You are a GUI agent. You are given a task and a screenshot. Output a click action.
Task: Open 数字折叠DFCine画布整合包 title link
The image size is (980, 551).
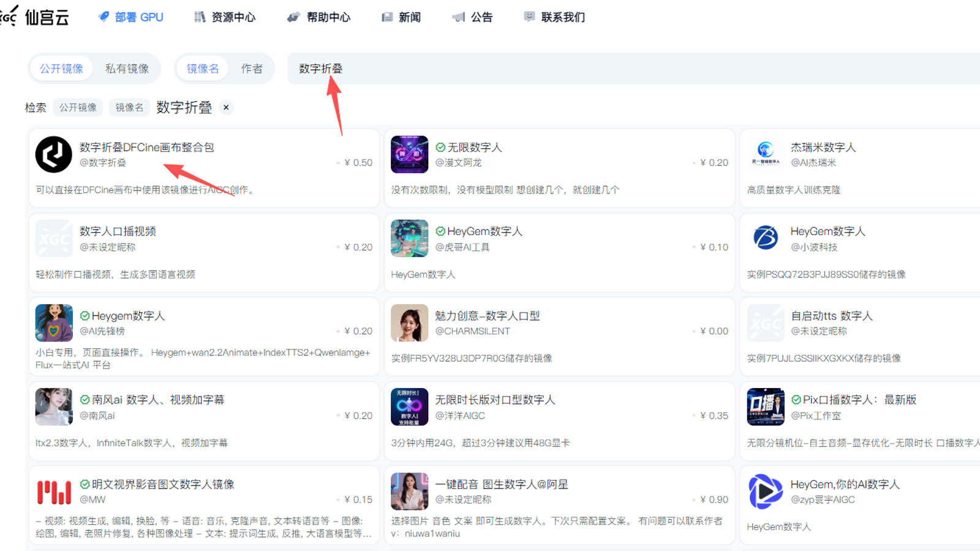(x=147, y=148)
